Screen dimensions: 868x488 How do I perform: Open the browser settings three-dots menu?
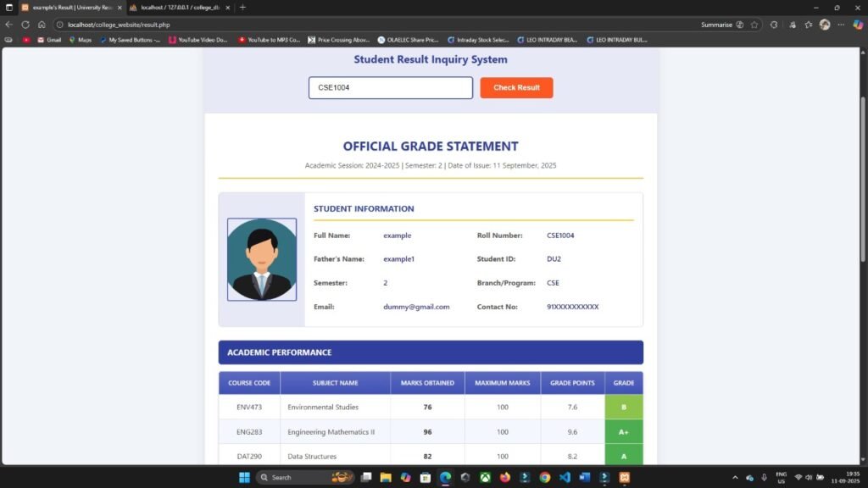point(841,25)
